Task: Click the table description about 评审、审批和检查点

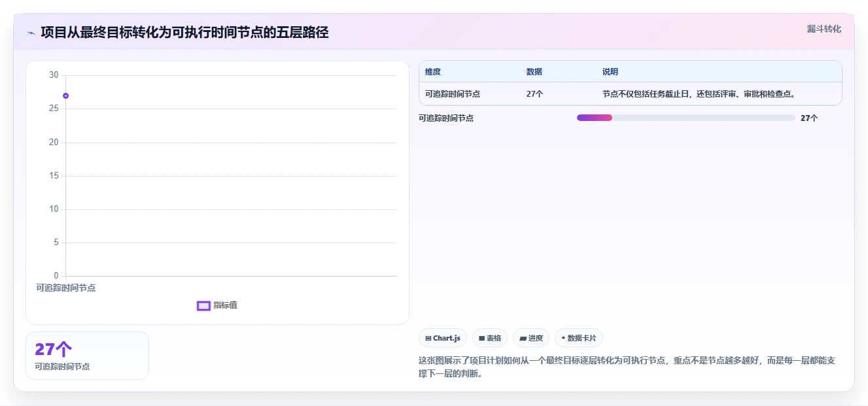Action: (699, 94)
